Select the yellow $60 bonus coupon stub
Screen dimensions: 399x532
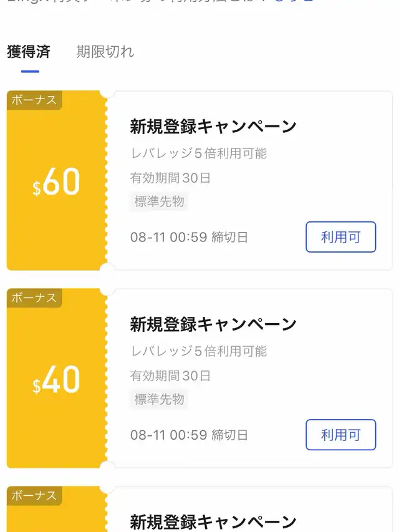(57, 180)
